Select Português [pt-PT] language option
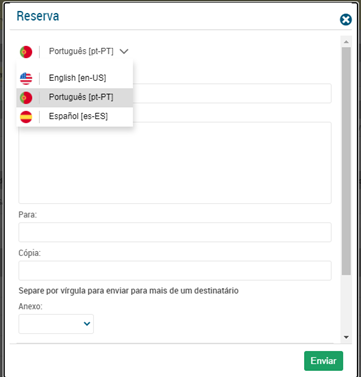 pyautogui.click(x=75, y=98)
